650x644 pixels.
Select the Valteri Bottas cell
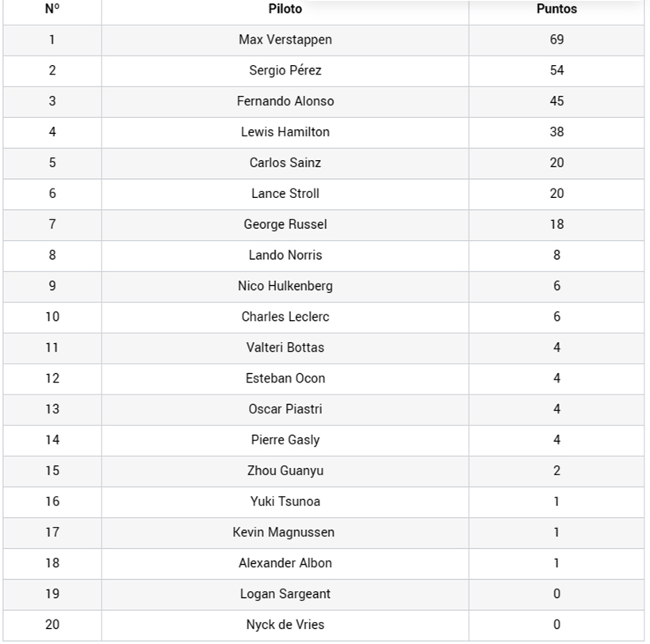(x=285, y=348)
